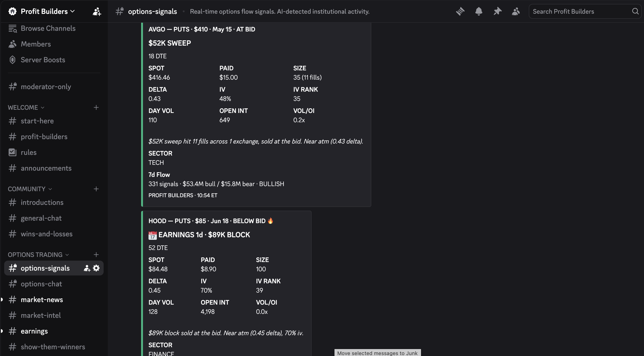Image resolution: width=644 pixels, height=356 pixels.
Task: Open the Members page
Action: click(54, 44)
